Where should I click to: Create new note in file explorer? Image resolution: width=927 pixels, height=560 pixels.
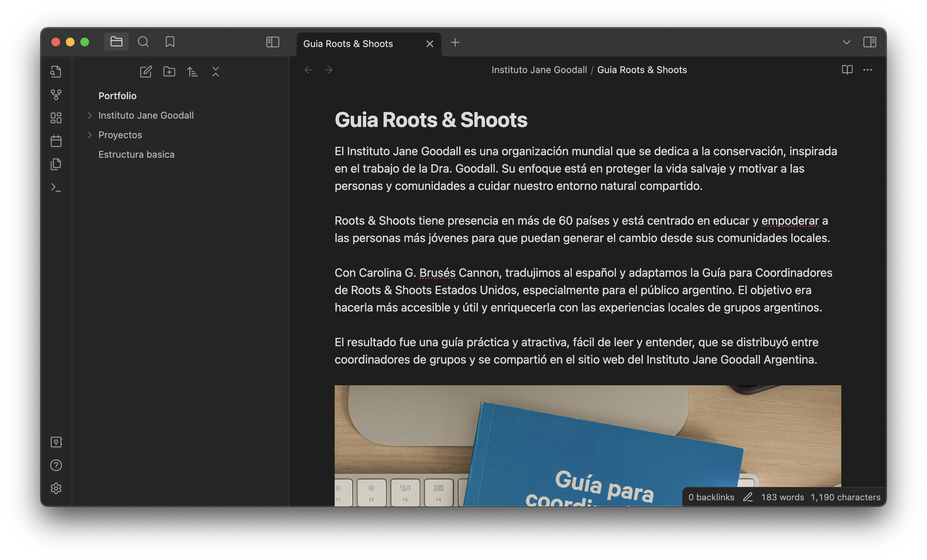coord(145,72)
